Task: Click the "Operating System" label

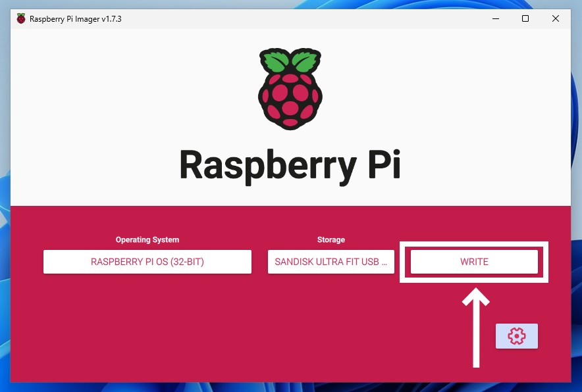Action: click(x=147, y=239)
